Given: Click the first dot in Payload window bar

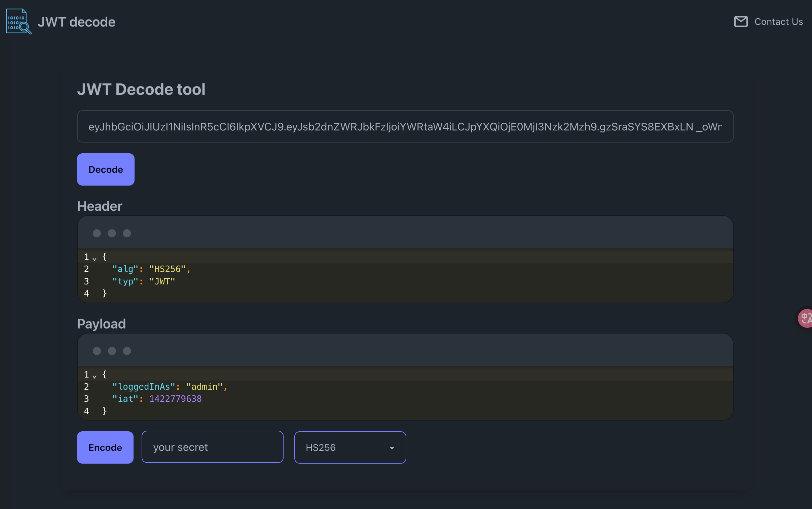Looking at the screenshot, I should (x=97, y=351).
